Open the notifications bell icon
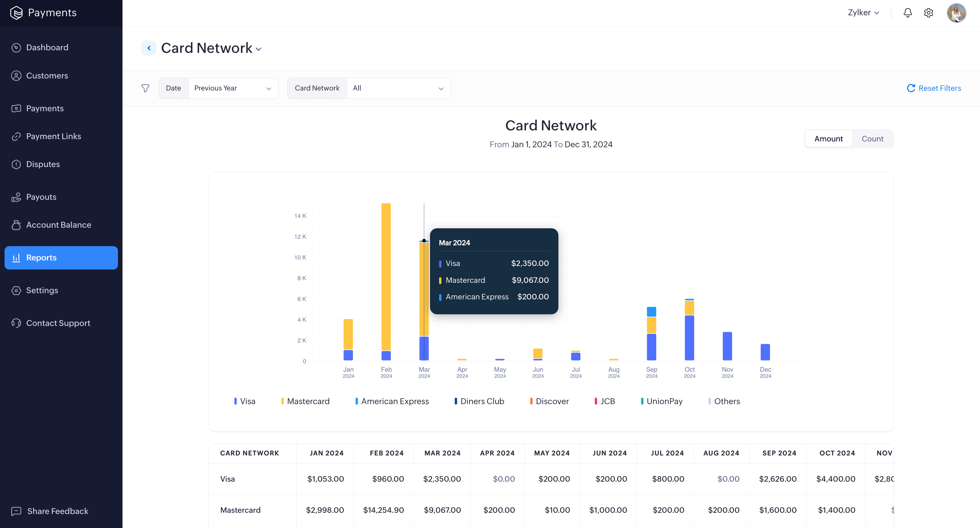 (x=907, y=13)
